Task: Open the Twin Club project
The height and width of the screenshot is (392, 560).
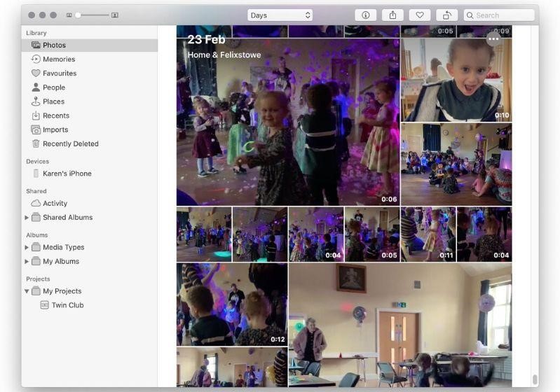Action: click(x=90, y=305)
